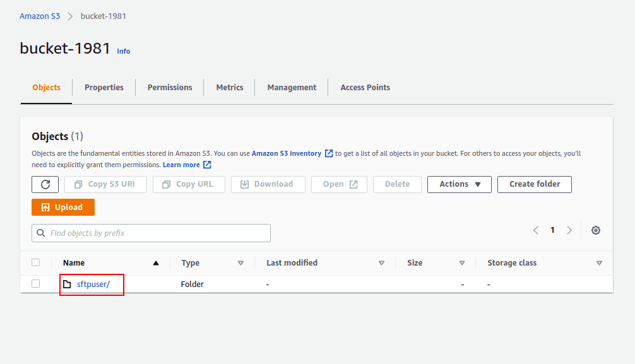This screenshot has height=364, width=635.
Task: Click the Folder type cell
Action: [193, 285]
